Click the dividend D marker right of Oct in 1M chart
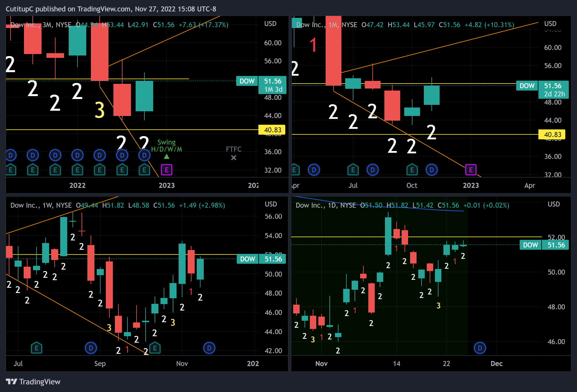This screenshot has width=577, height=392. [432, 170]
